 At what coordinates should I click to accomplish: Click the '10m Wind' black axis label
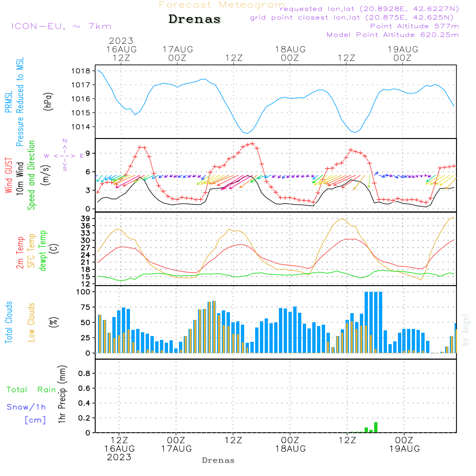[20, 178]
